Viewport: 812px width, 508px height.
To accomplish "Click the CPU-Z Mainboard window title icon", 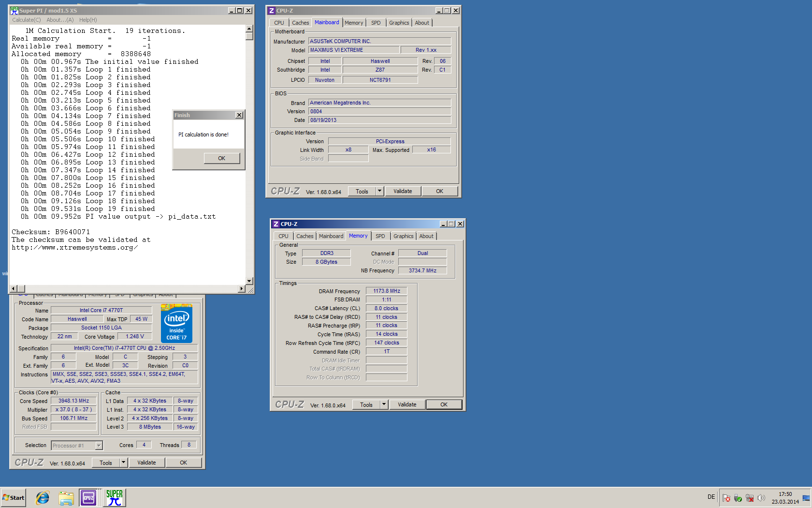I will pos(272,11).
